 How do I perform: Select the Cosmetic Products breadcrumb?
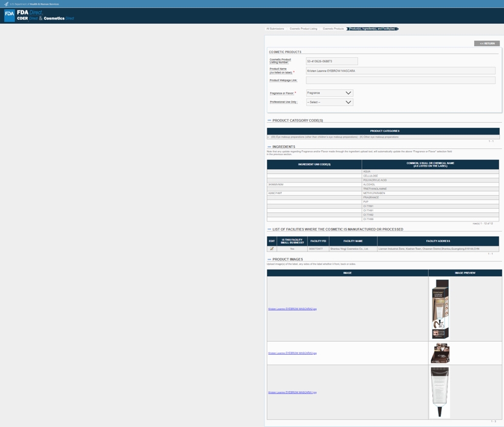pyautogui.click(x=333, y=29)
